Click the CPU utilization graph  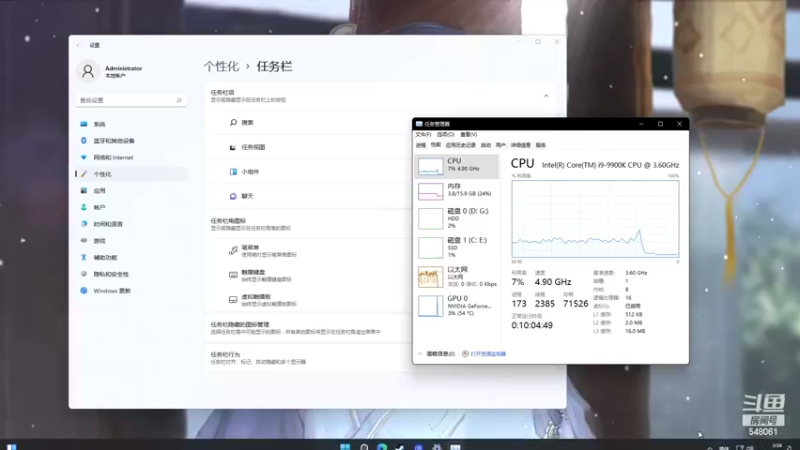(x=595, y=219)
